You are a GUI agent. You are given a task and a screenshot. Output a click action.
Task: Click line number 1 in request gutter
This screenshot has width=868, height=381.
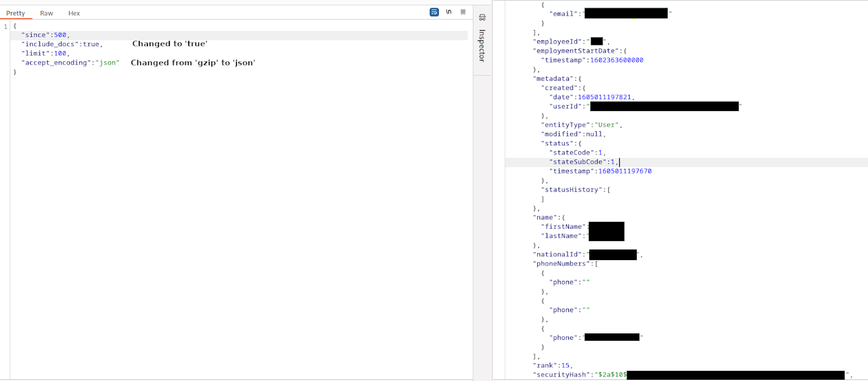(x=6, y=26)
